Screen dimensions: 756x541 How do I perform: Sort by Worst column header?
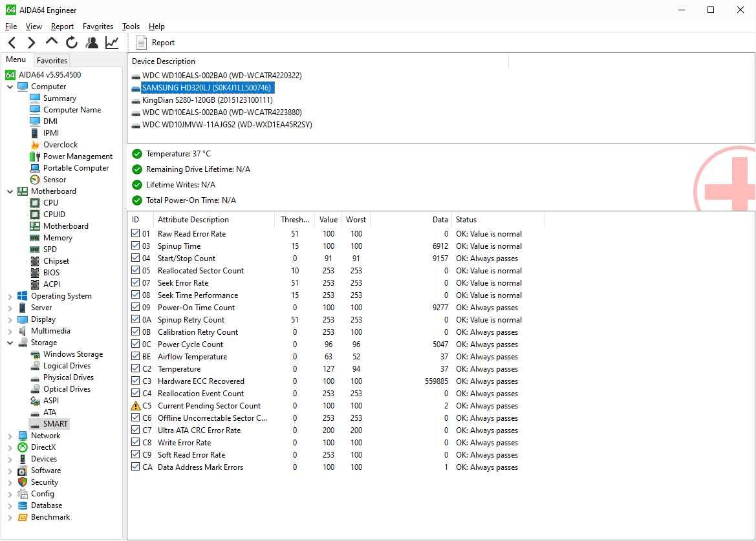coord(356,220)
